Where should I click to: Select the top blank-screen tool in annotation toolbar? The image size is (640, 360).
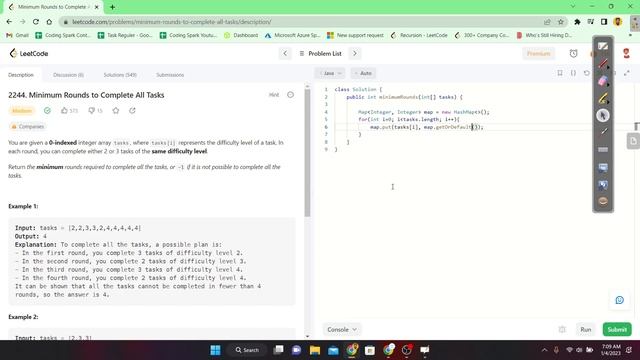pos(603,47)
